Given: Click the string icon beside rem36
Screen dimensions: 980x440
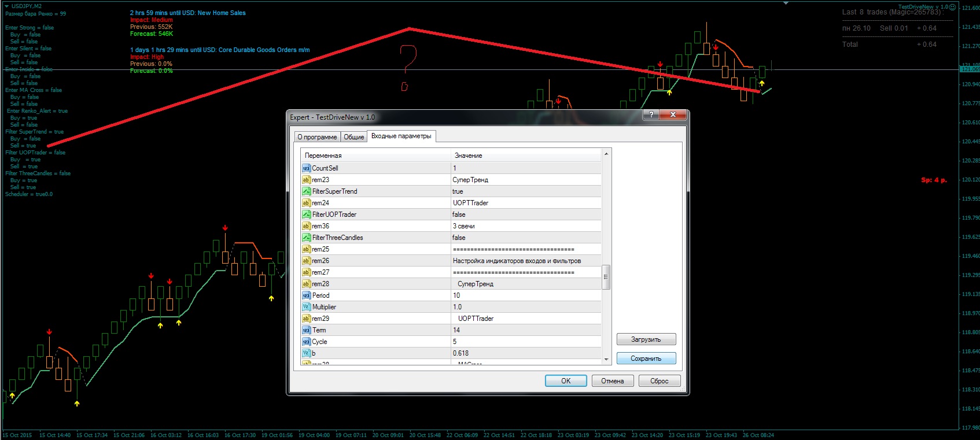Looking at the screenshot, I should click(306, 226).
